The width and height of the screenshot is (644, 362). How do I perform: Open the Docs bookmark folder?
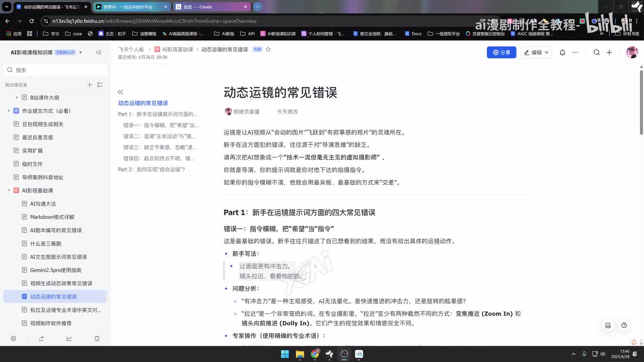coord(412,34)
